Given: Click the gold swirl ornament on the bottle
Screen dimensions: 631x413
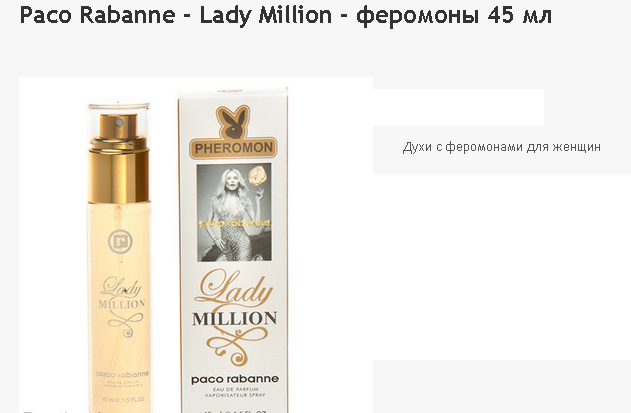Looking at the screenshot, I should 126,324.
